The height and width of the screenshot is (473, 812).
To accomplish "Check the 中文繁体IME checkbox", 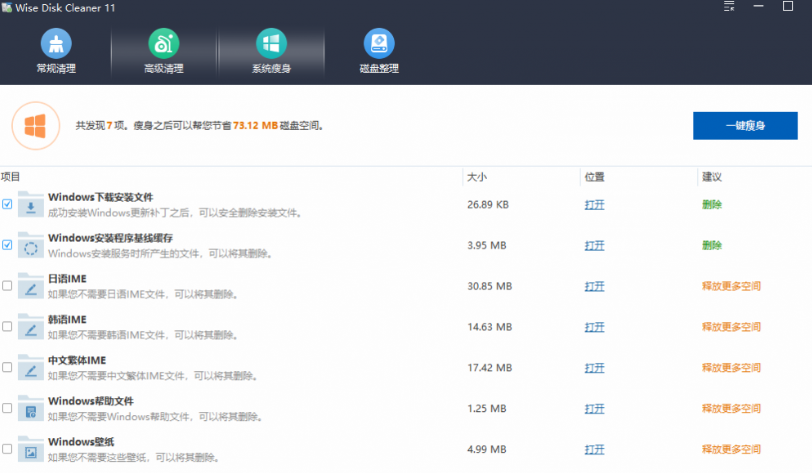I will (7, 367).
